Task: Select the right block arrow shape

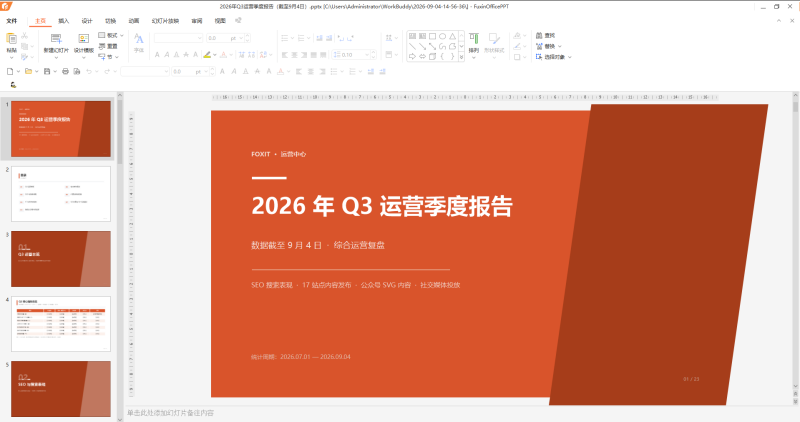Action: point(412,56)
